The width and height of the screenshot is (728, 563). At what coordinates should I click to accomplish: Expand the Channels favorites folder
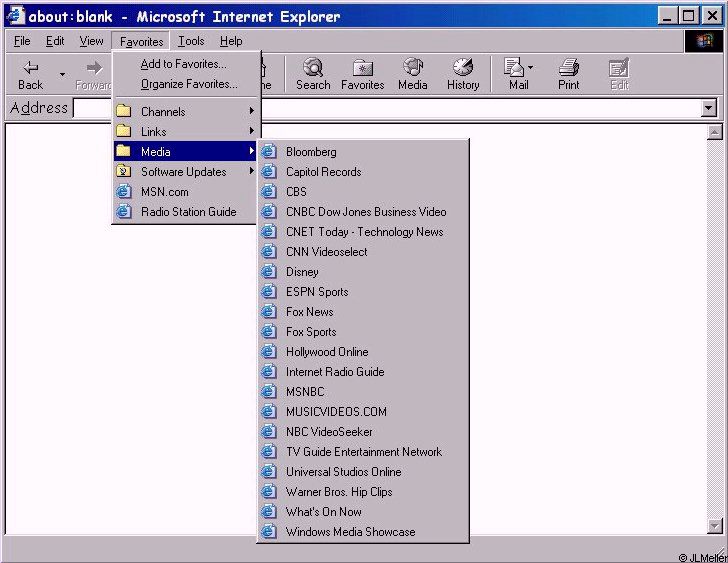pos(185,111)
